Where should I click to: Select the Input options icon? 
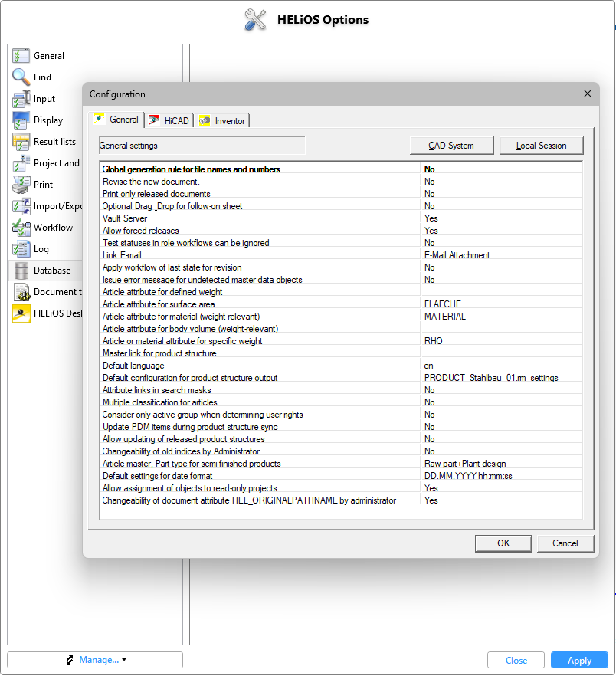21,99
